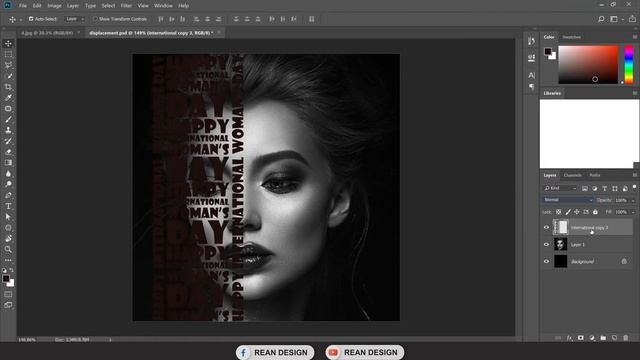Expand the Fill slider arrow
Image resolution: width=640 pixels, height=360 pixels.
point(633,212)
